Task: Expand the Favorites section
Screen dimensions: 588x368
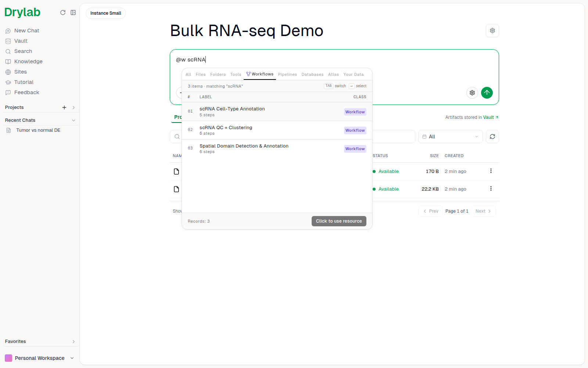Action: (73, 342)
